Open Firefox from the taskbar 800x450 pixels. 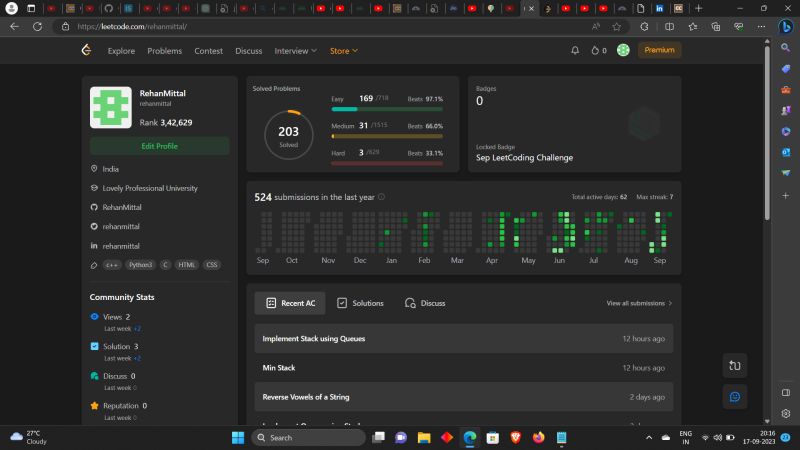coord(538,438)
